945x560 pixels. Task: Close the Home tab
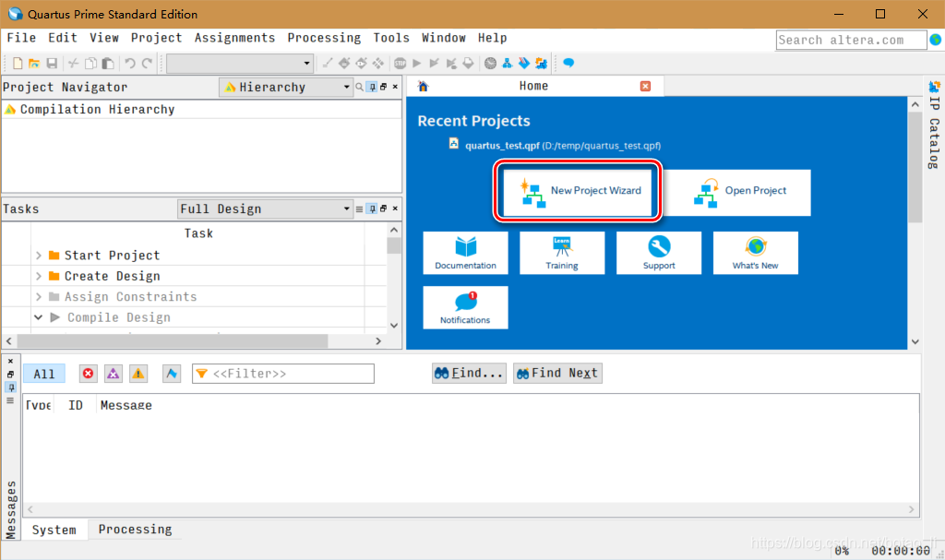point(645,86)
